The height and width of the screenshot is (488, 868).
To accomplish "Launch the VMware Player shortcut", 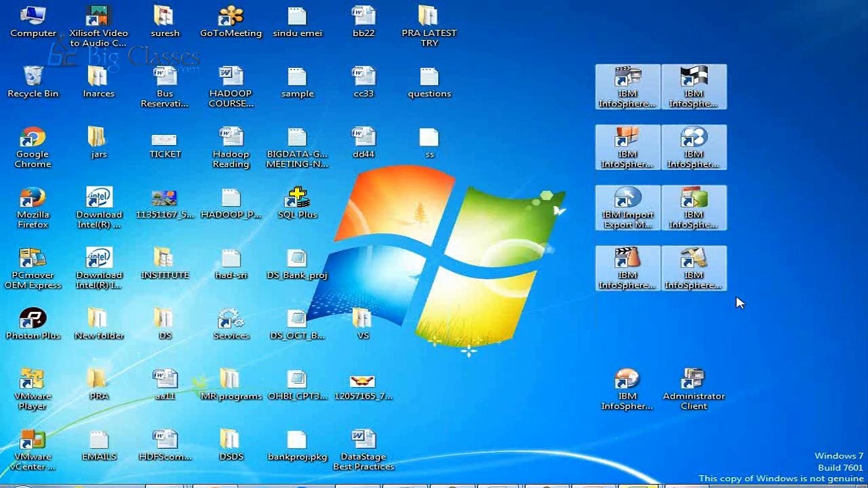I will tap(33, 389).
